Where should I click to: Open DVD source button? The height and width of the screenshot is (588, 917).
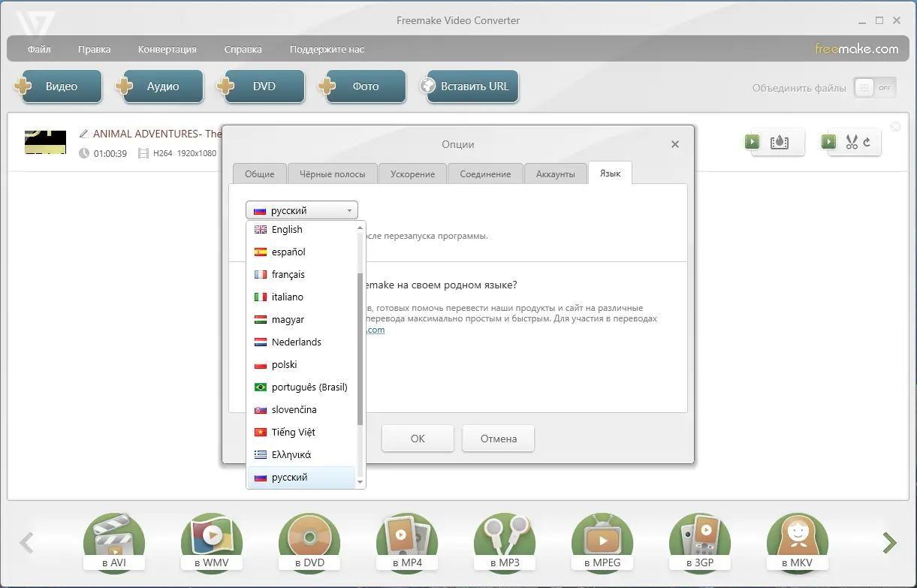click(261, 86)
